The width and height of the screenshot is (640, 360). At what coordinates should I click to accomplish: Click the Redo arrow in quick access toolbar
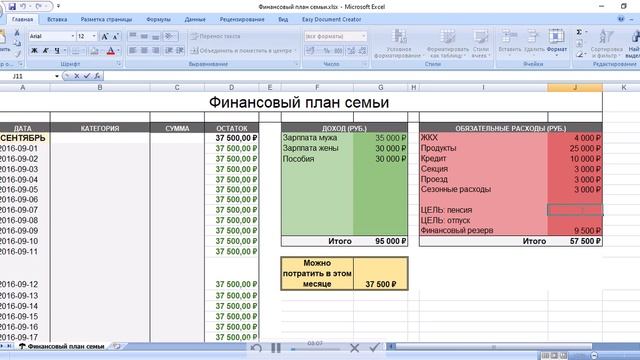coord(38,7)
